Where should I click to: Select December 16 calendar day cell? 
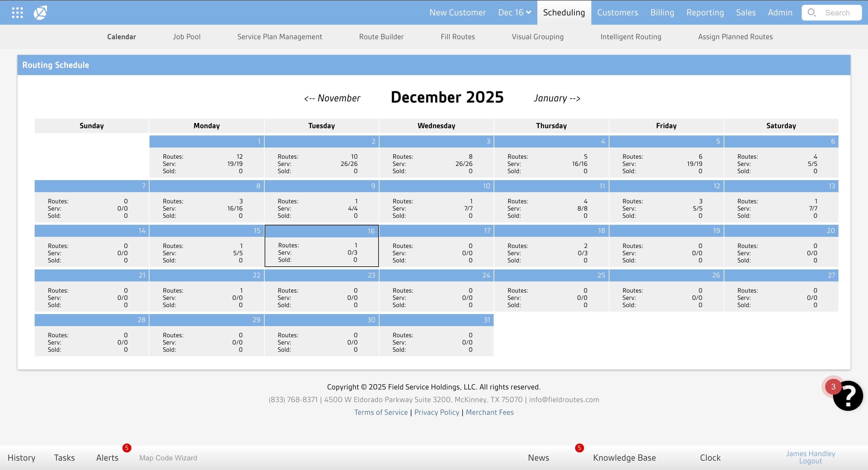(322, 246)
